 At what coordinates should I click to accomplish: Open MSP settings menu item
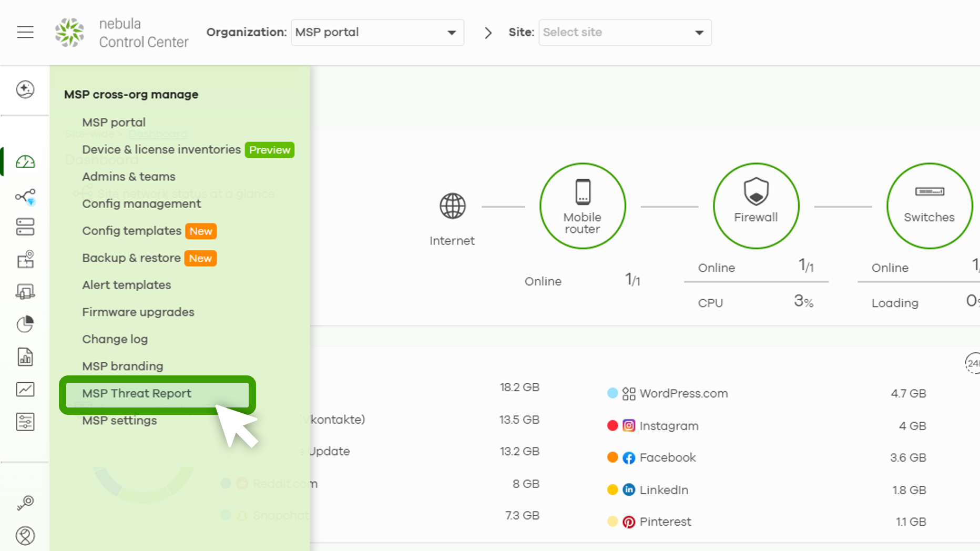tap(119, 421)
